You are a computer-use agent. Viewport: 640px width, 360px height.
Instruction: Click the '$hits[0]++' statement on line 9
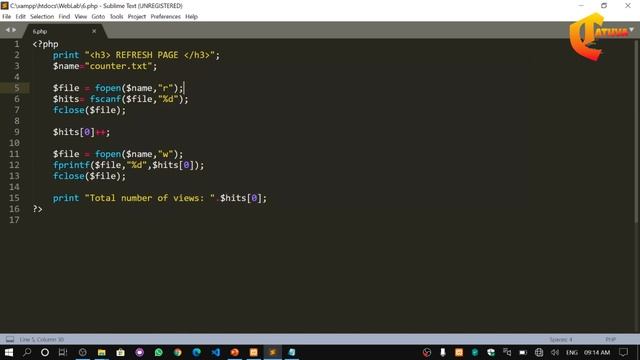[81, 132]
